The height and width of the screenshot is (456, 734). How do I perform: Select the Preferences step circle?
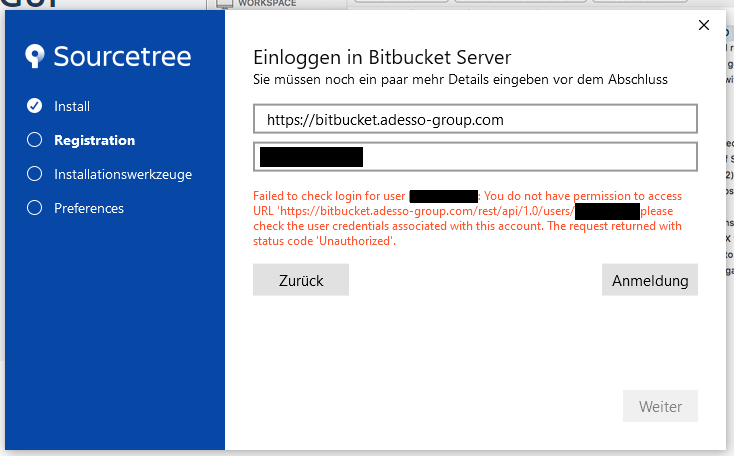[34, 207]
